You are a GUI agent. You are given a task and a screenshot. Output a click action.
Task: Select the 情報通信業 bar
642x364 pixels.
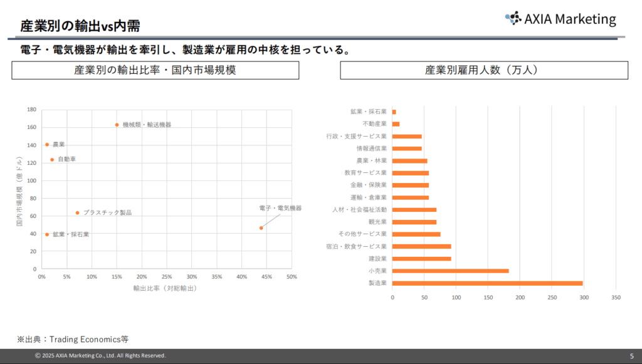click(x=407, y=148)
